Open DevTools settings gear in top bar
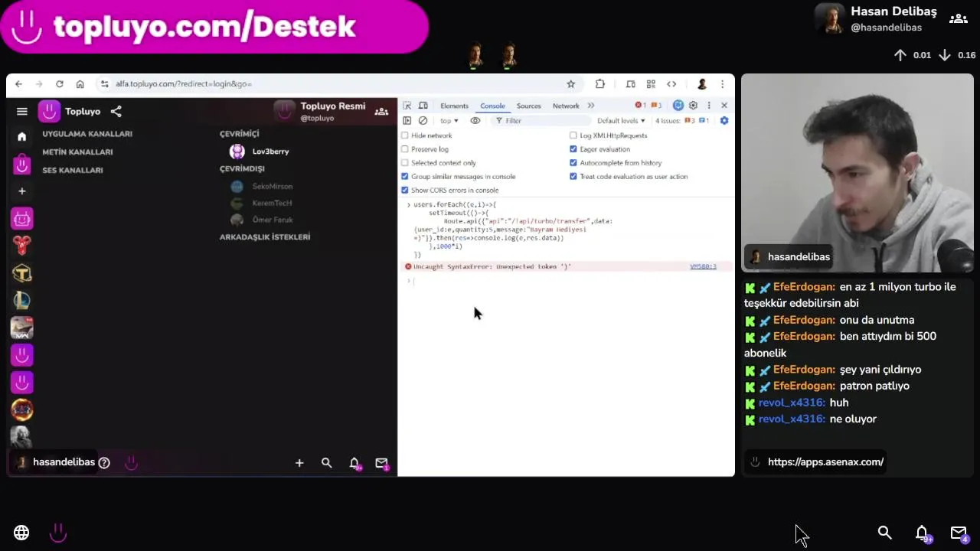This screenshot has width=980, height=551. 693,106
